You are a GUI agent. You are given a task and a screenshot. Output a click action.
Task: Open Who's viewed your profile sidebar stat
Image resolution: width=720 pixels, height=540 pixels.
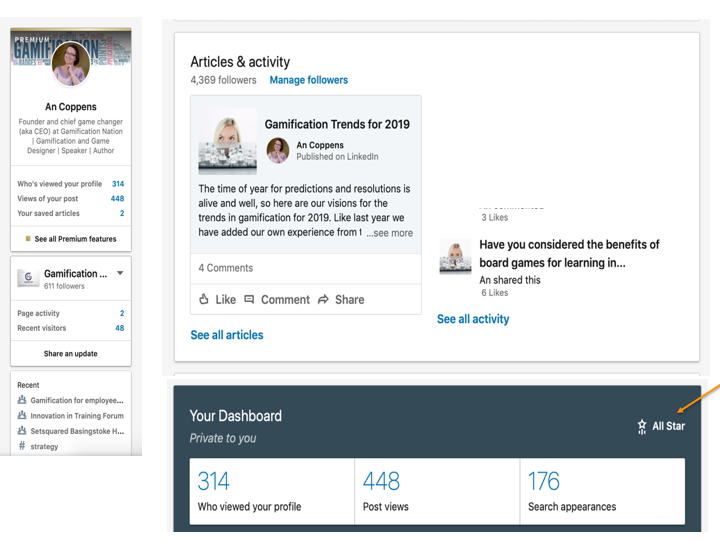click(71, 184)
